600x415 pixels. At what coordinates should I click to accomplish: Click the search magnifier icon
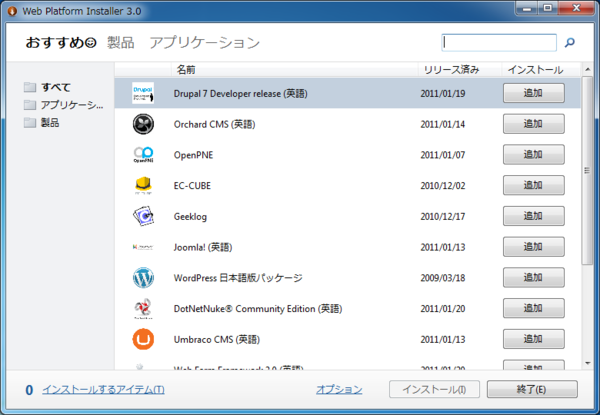569,42
